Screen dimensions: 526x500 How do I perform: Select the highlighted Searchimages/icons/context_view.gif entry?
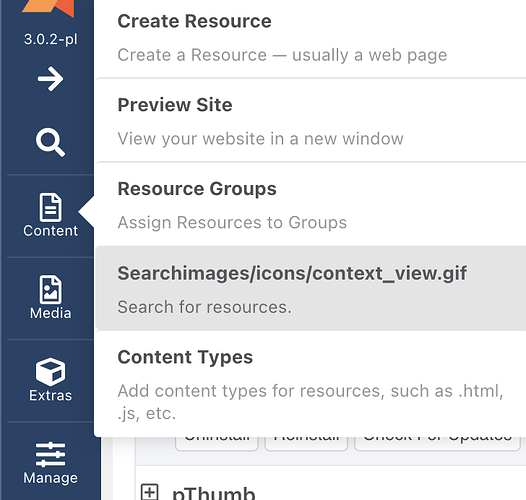[x=310, y=289]
